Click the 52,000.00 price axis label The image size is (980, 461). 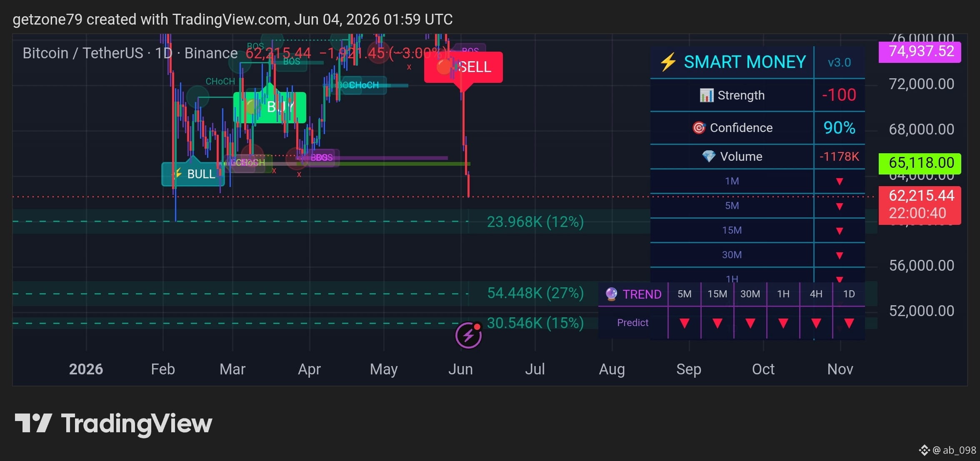pos(922,311)
